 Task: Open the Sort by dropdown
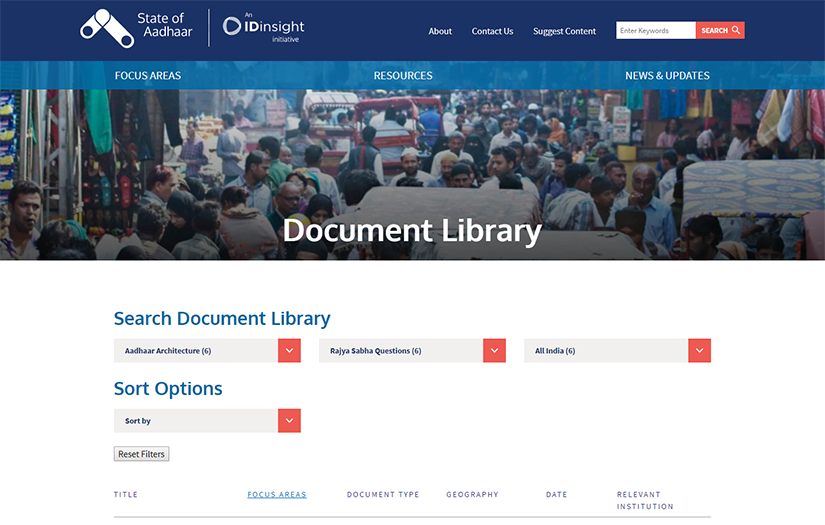[207, 420]
